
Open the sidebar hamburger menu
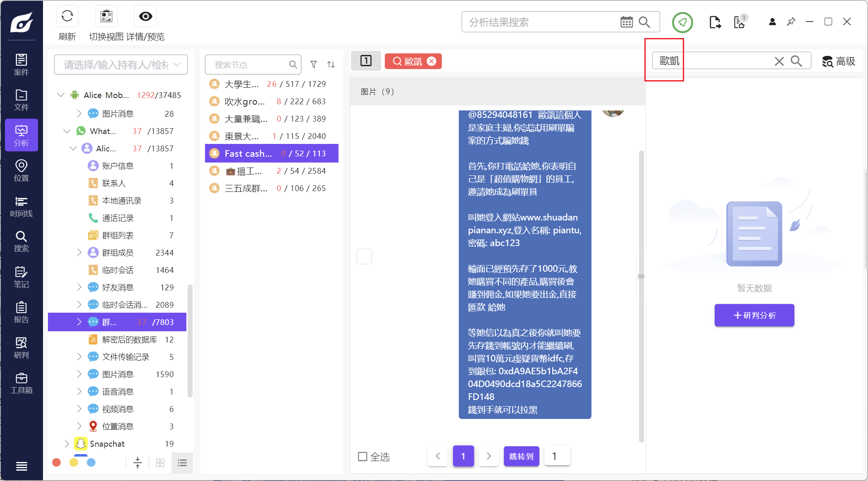pyautogui.click(x=21, y=467)
